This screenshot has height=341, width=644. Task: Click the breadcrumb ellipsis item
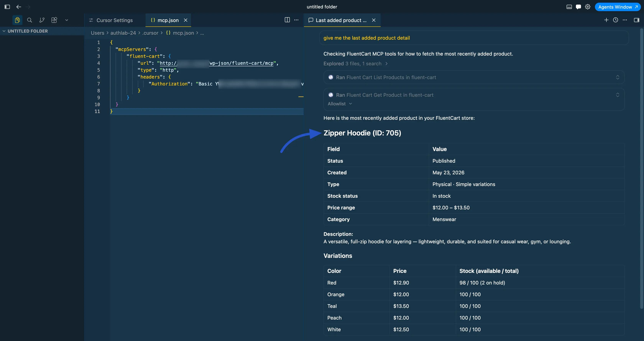click(202, 33)
